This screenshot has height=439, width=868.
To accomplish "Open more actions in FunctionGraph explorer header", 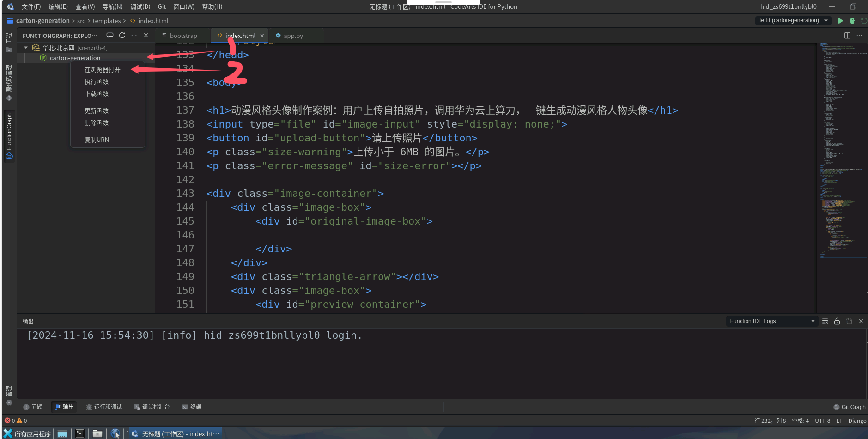I will (134, 35).
